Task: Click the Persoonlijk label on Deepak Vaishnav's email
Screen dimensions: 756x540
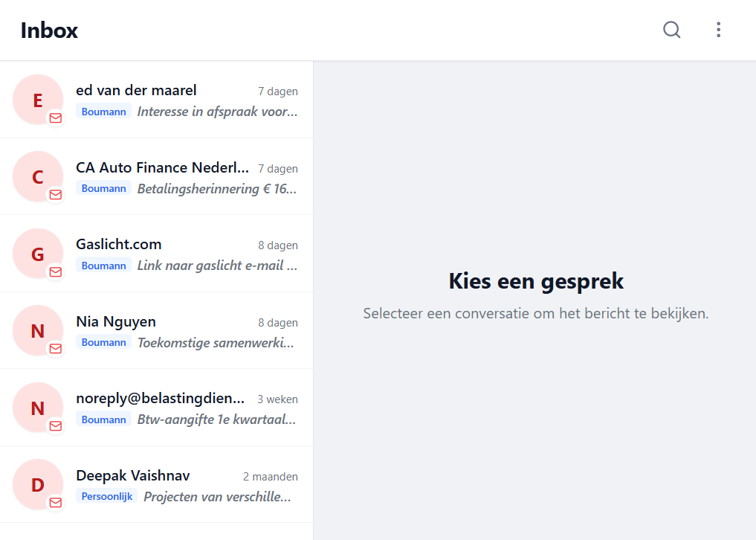Action: pyautogui.click(x=106, y=495)
